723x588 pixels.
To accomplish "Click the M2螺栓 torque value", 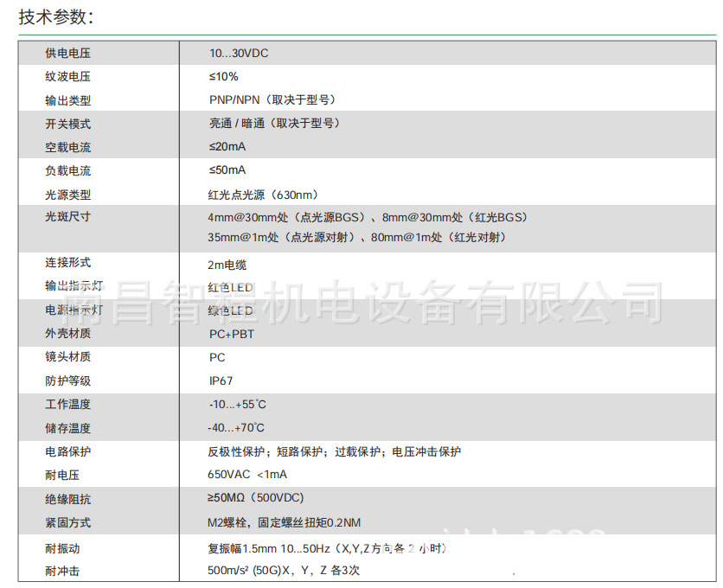I will 284,523.
